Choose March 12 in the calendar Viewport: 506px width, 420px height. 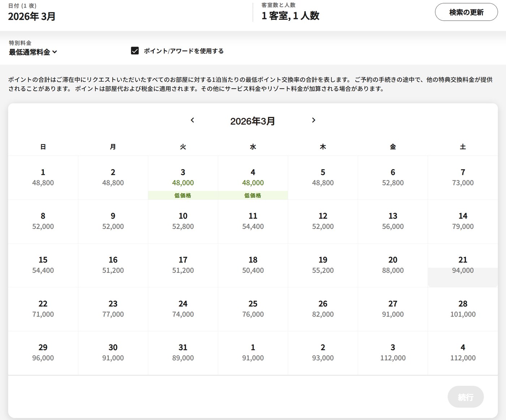tap(323, 222)
